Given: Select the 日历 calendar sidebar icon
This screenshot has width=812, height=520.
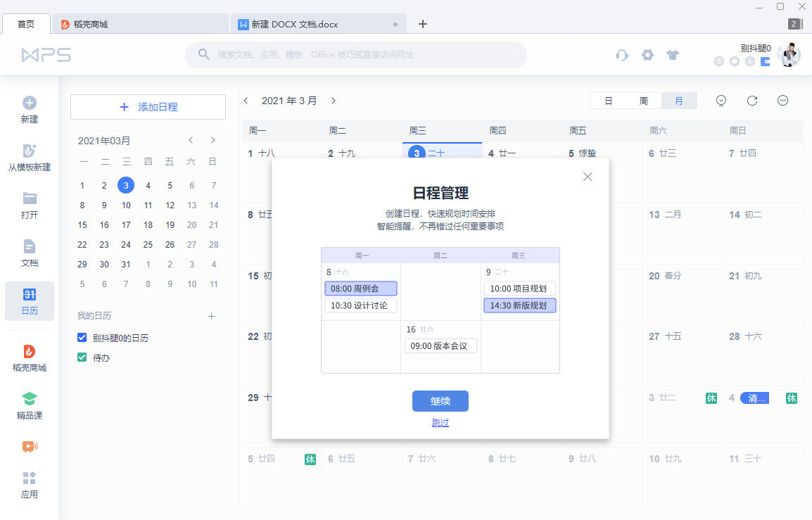Looking at the screenshot, I should click(x=30, y=301).
